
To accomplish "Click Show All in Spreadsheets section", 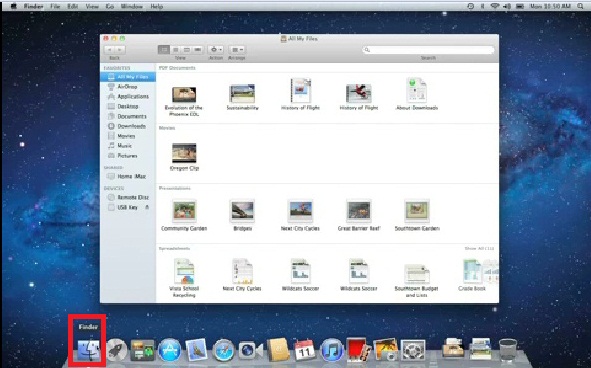I will coord(479,248).
